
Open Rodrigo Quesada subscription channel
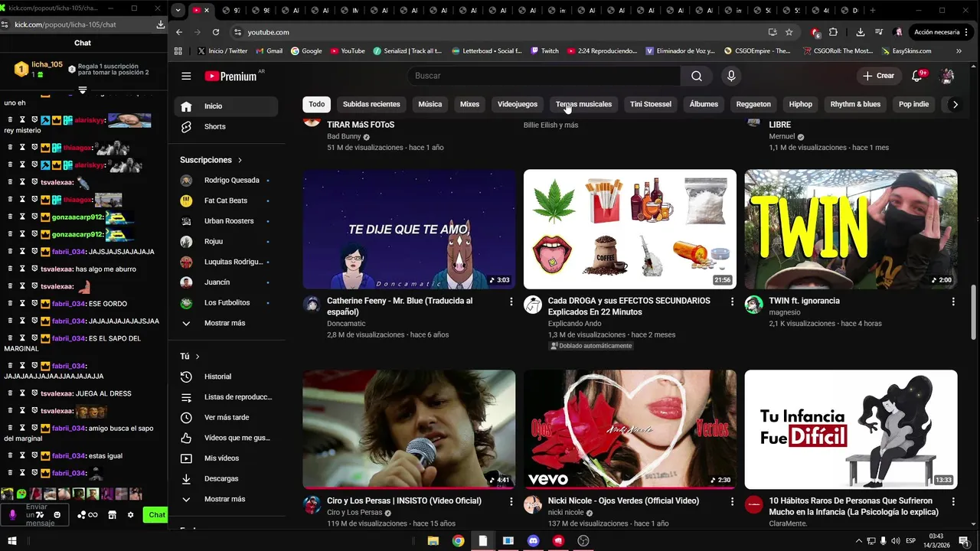coord(227,181)
